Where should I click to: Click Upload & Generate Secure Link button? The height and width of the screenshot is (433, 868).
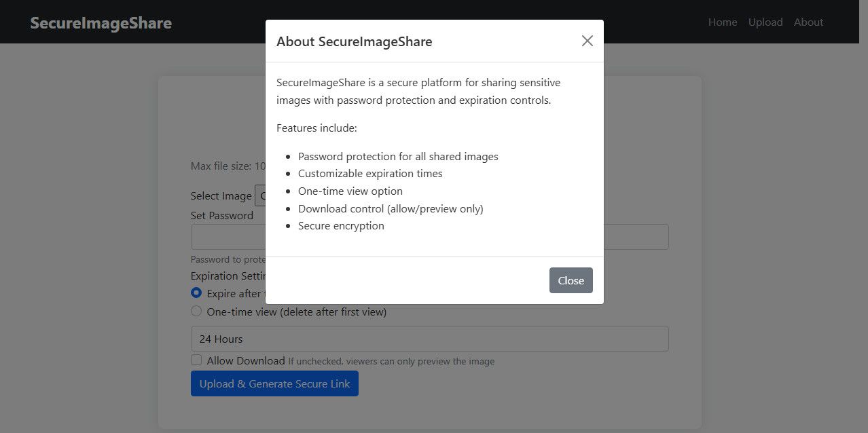[274, 383]
